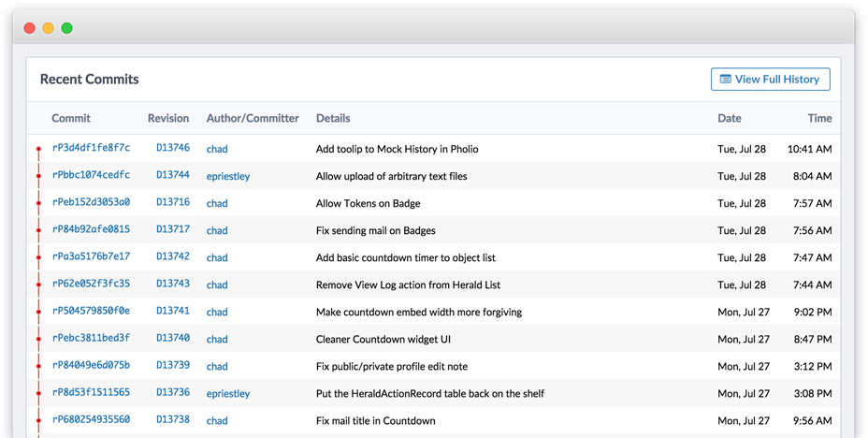Open commit rP3d4df1fe8f7c

[x=91, y=148]
